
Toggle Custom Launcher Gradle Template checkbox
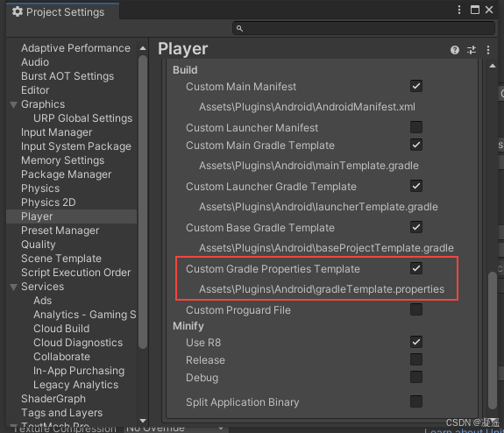click(416, 186)
